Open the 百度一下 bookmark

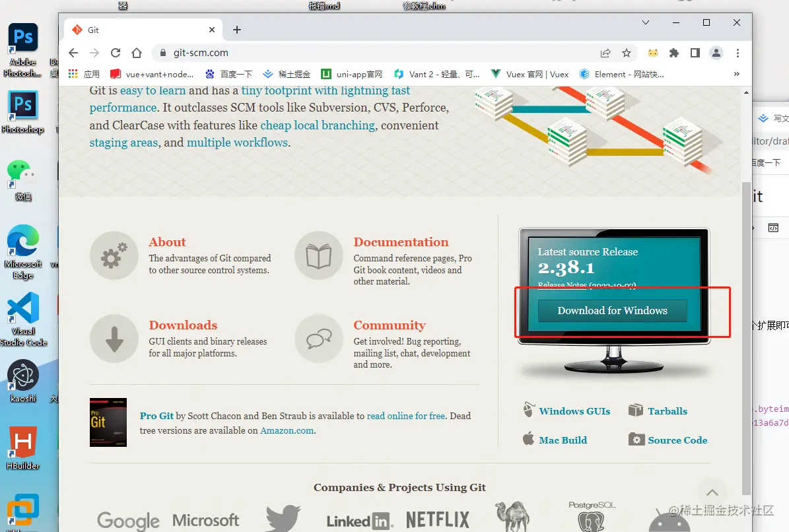(229, 75)
